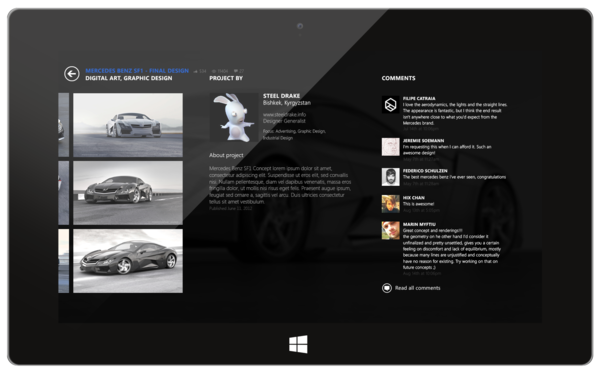Click the eye views count icon
The image size is (600, 373).
point(214,71)
